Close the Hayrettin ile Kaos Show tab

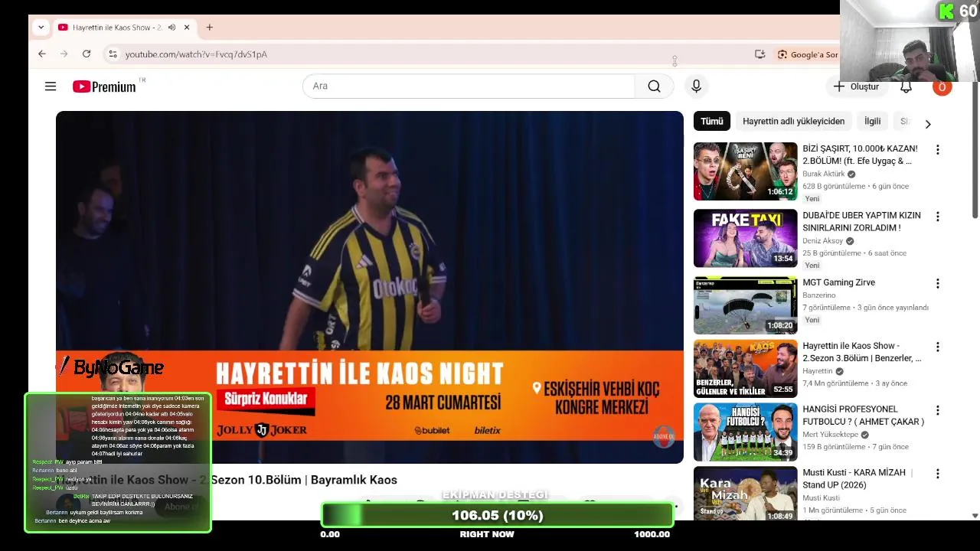coord(187,28)
